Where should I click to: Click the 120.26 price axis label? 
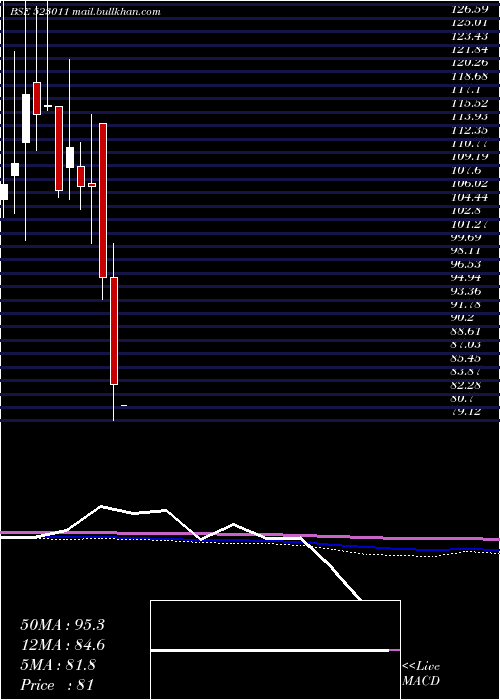pyautogui.click(x=471, y=62)
